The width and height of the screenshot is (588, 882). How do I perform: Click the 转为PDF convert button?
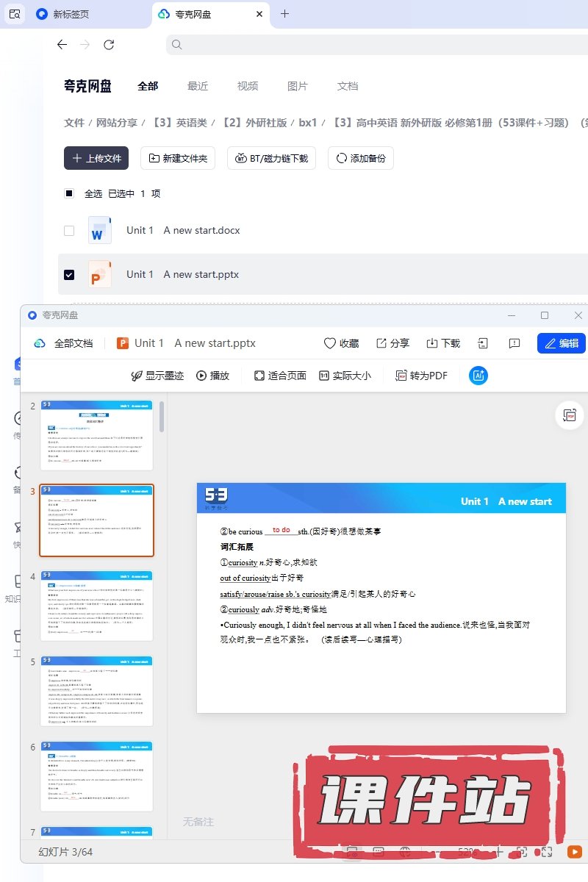[421, 376]
